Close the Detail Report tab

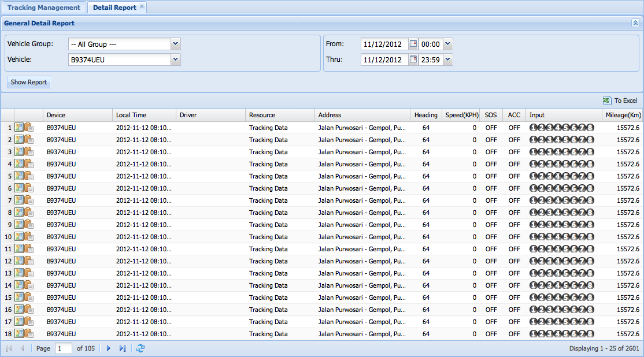click(142, 7)
